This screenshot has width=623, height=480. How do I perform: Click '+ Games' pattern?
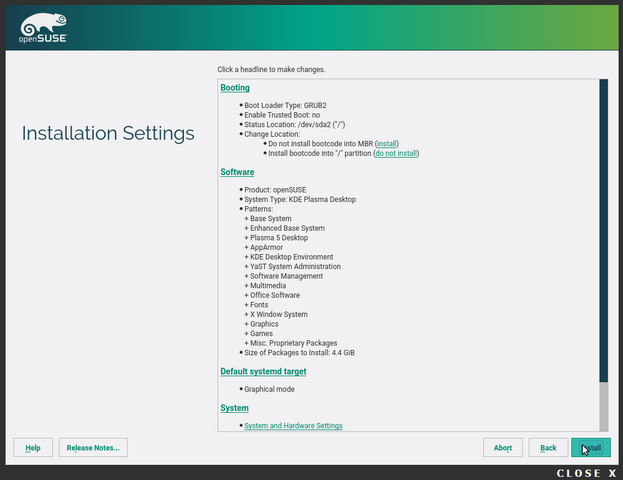pos(259,333)
